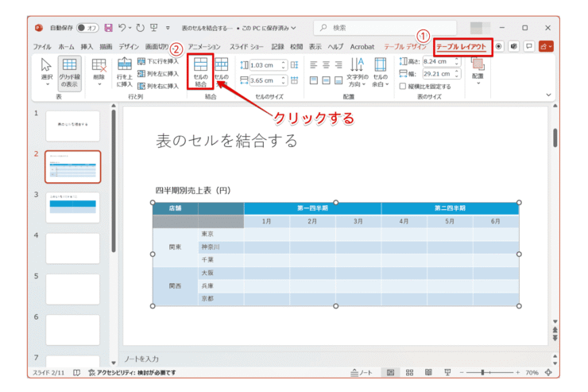Click the Redo icon
Image resolution: width=588 pixels, height=392 pixels.
pos(141,28)
